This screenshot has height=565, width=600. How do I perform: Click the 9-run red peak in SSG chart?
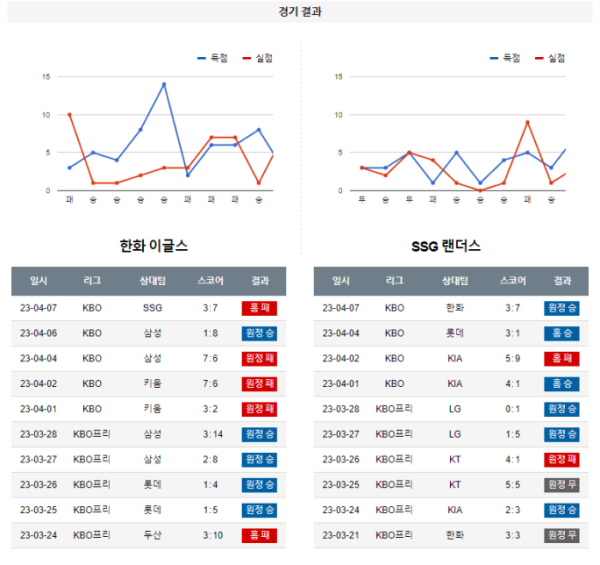(x=527, y=122)
